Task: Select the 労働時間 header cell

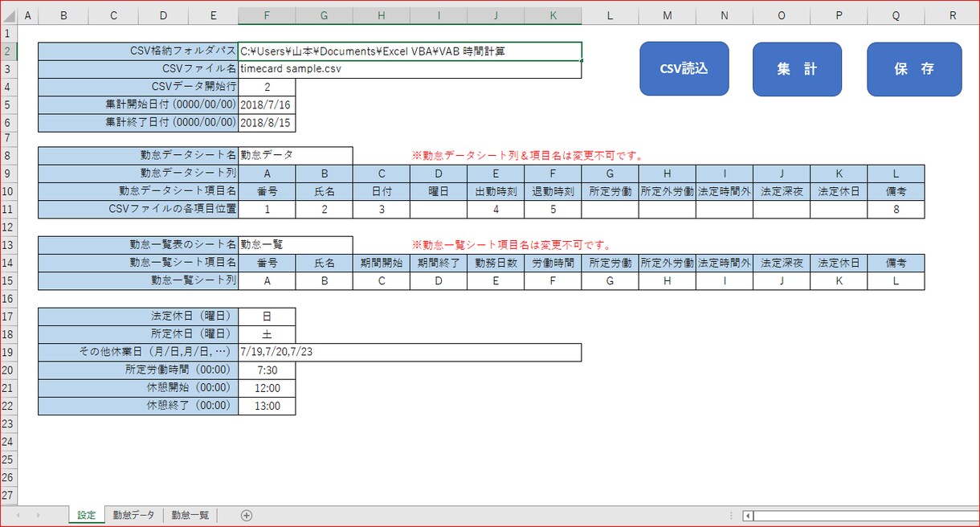Action: click(553, 262)
